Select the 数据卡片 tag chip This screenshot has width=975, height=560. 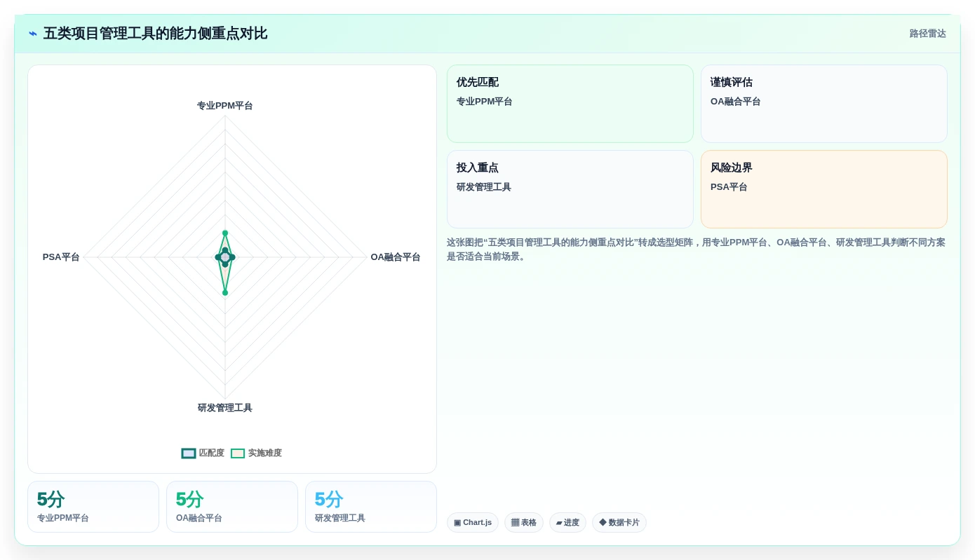(619, 523)
